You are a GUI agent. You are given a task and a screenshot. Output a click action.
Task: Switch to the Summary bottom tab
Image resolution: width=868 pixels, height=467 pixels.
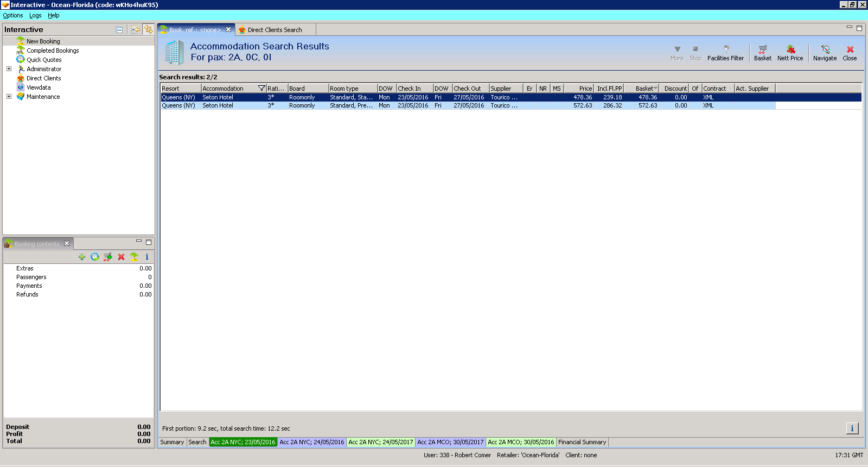coord(172,442)
